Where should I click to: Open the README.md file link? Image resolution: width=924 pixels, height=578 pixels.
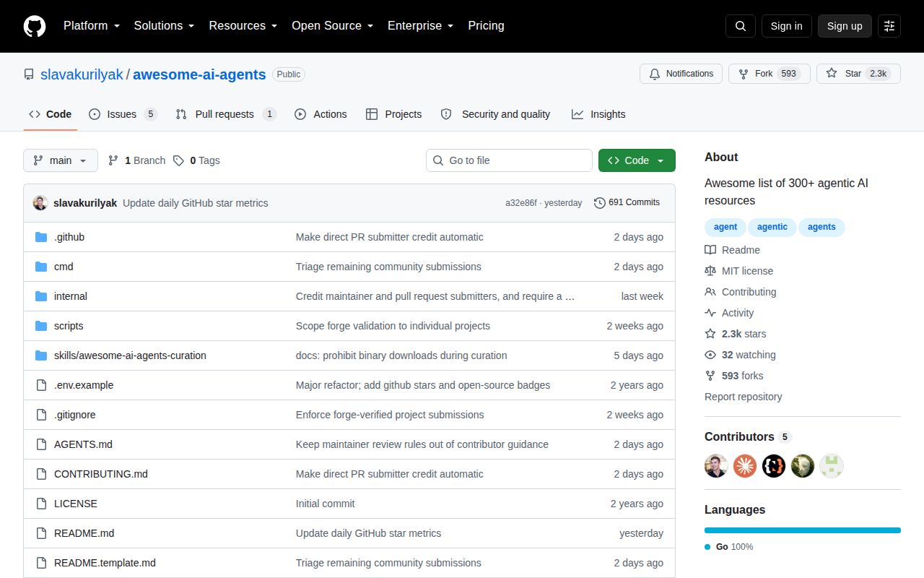click(84, 533)
